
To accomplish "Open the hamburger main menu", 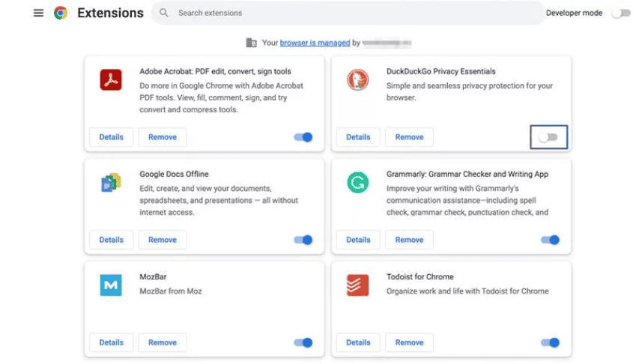I will (x=38, y=13).
